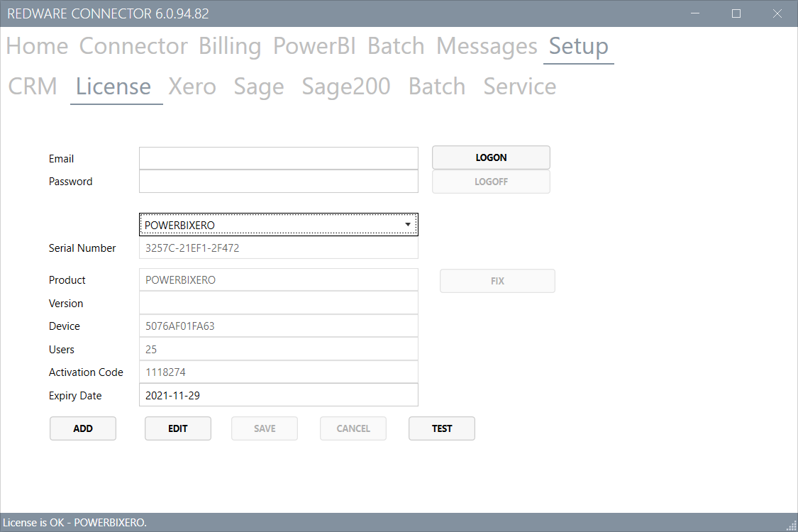Click the Users field showing 25
The width and height of the screenshot is (798, 532).
278,349
